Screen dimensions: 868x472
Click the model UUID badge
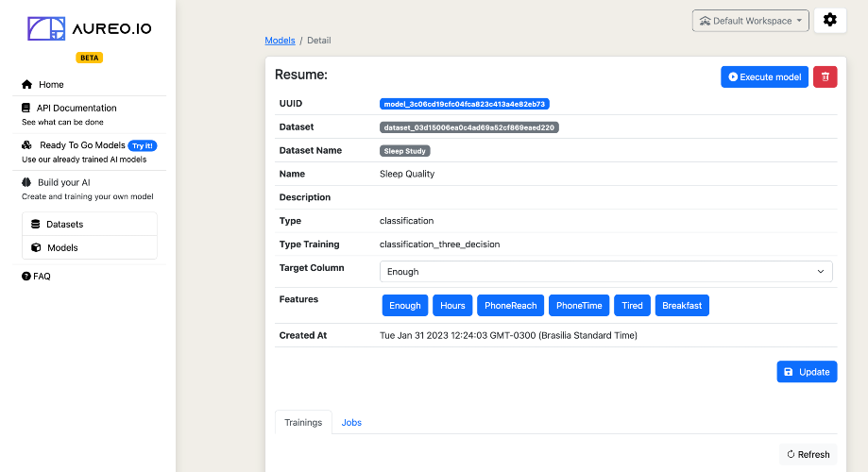pos(465,104)
